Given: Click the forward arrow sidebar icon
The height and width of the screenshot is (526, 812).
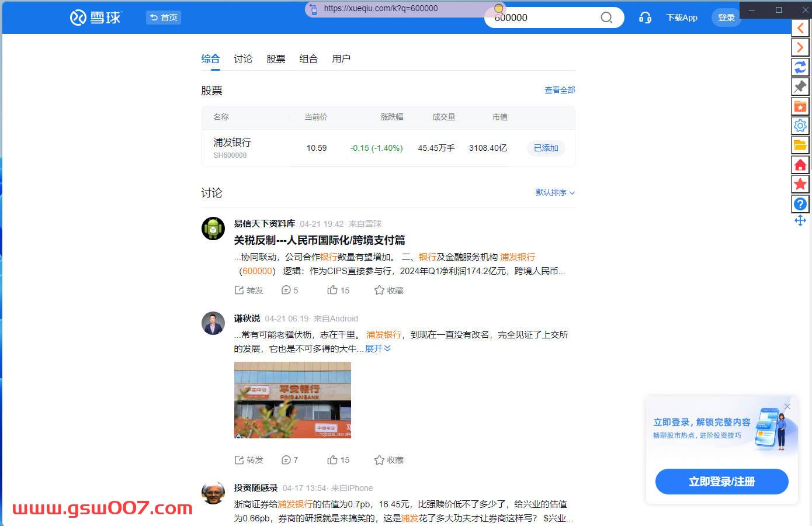Looking at the screenshot, I should [800, 47].
